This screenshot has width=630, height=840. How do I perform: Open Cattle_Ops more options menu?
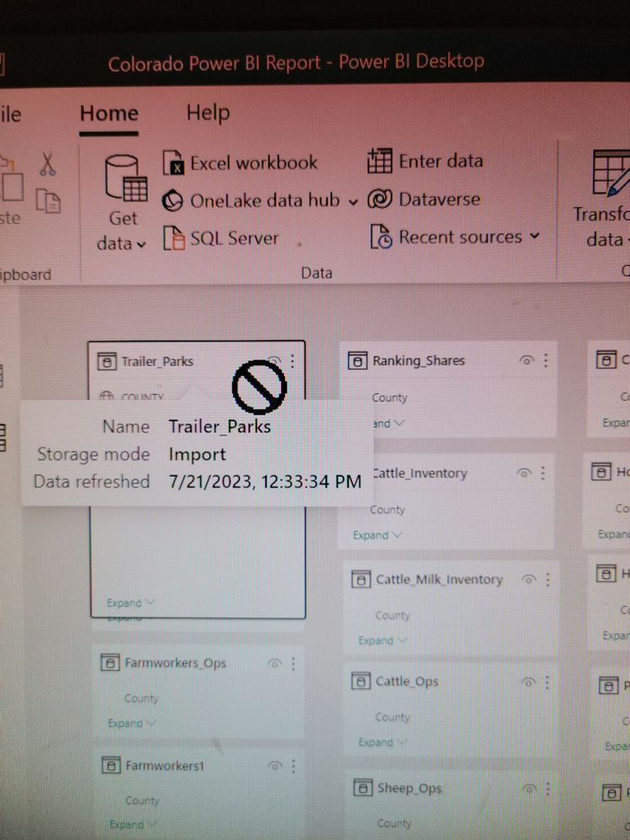547,682
